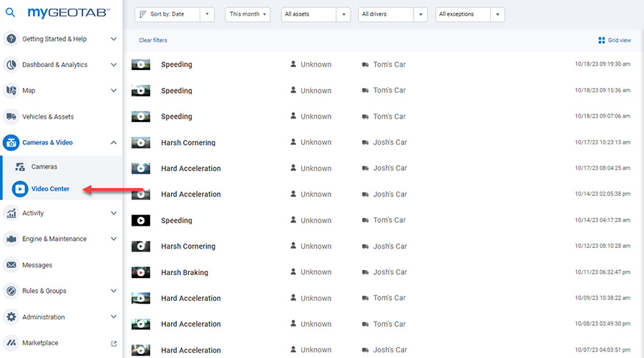Open the Administration gear icon
The width and height of the screenshot is (644, 358).
(11, 317)
